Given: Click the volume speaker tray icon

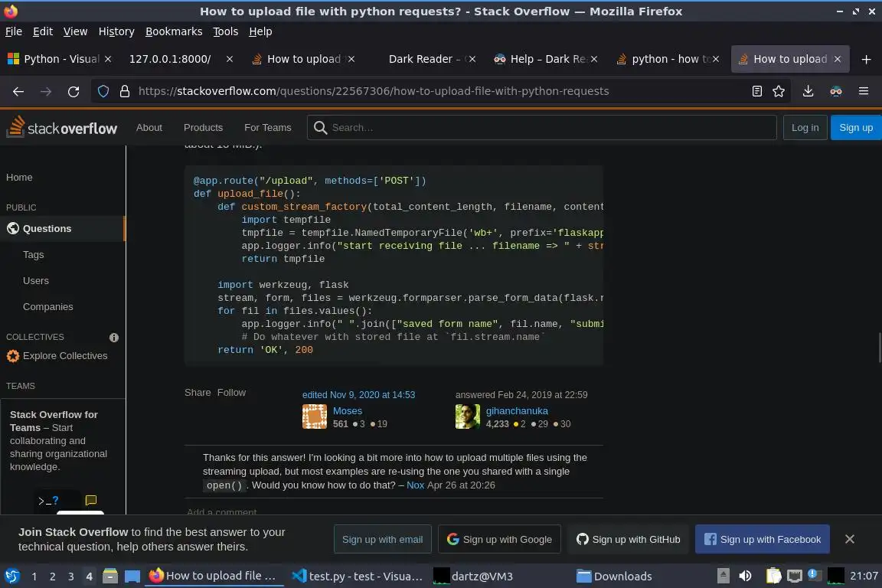Looking at the screenshot, I should (x=745, y=576).
